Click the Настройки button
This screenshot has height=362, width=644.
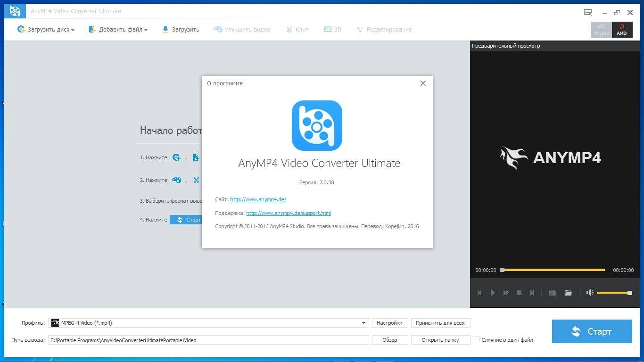tap(390, 323)
